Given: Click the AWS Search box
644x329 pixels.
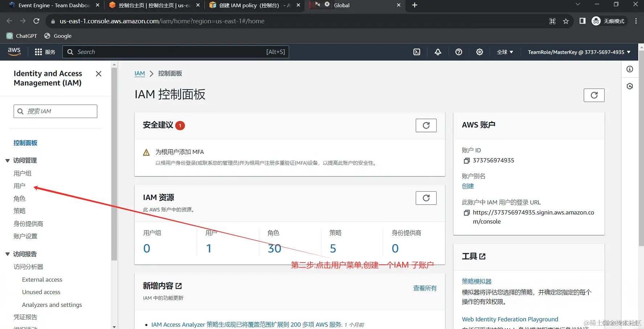Looking at the screenshot, I should point(176,52).
